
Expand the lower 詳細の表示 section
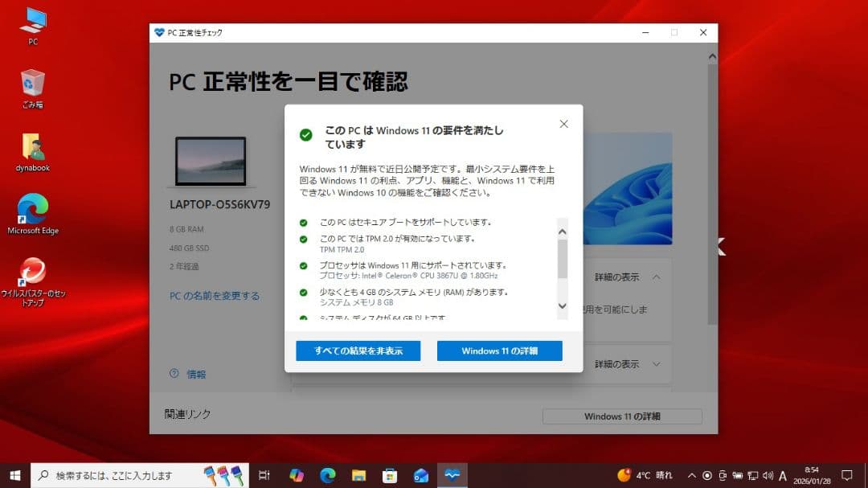623,363
